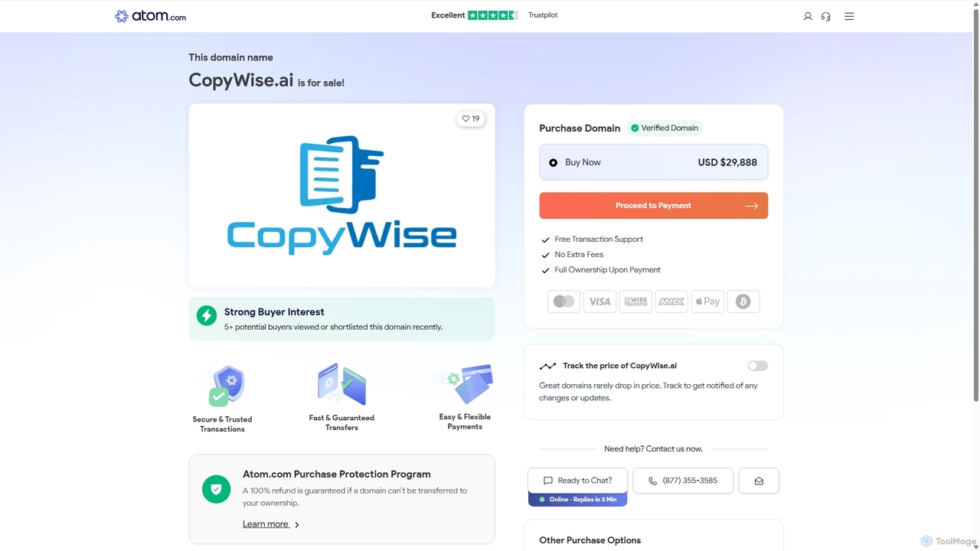Click the CopyWise.ai domain title

click(x=241, y=80)
